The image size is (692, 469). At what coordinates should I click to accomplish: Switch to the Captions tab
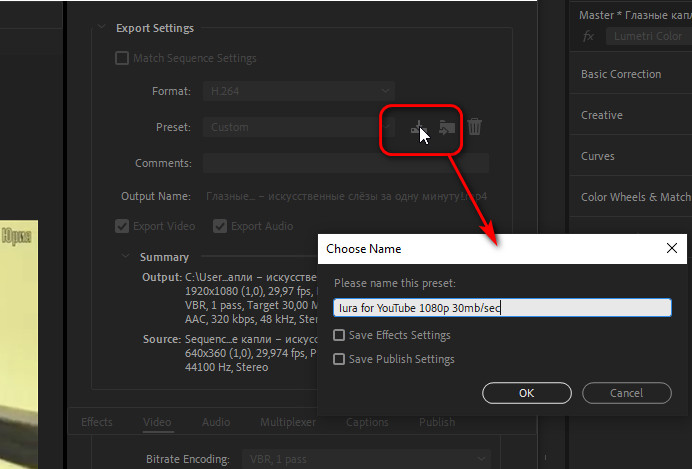pyautogui.click(x=367, y=422)
